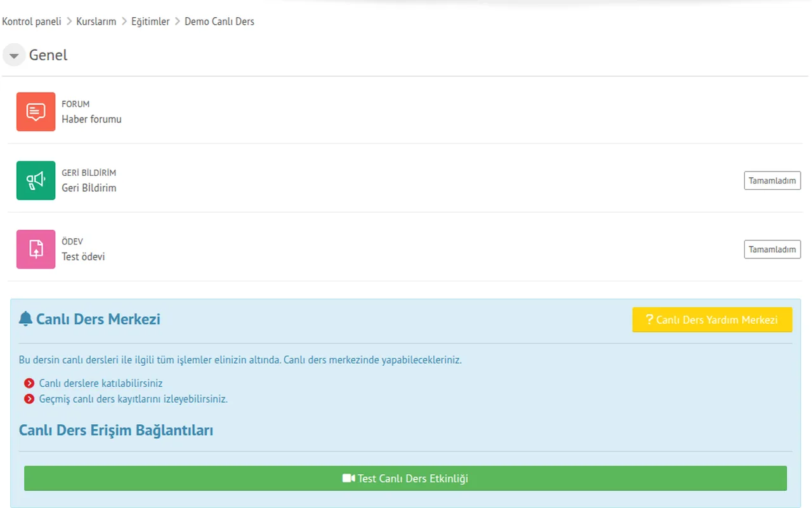
Task: Open the orange Forum activity icon
Action: (x=36, y=112)
